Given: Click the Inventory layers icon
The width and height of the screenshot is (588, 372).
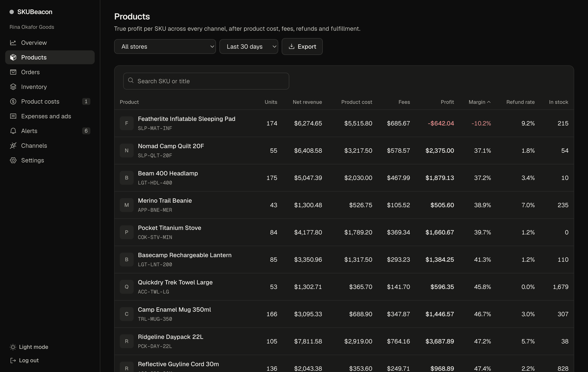Looking at the screenshot, I should click(x=13, y=87).
